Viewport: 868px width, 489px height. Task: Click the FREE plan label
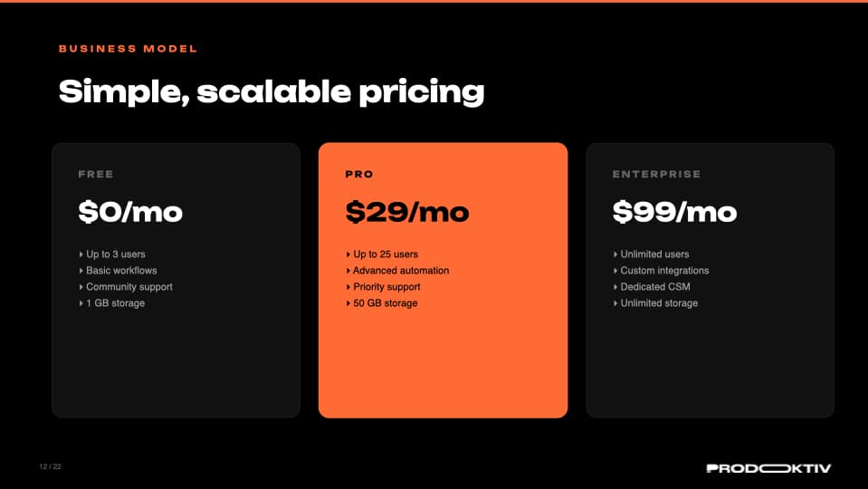pos(96,174)
